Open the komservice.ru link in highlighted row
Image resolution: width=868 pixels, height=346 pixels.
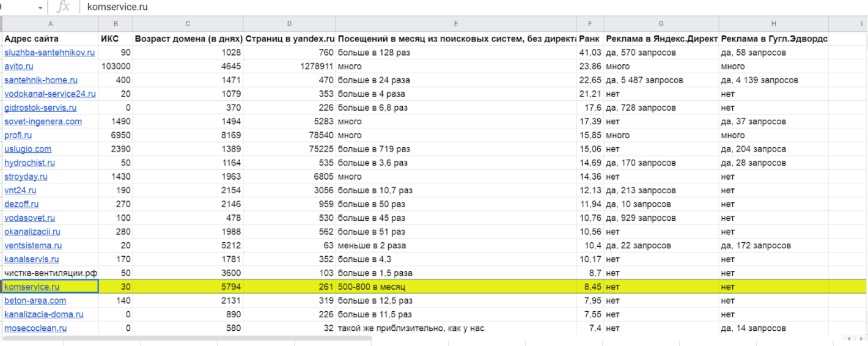[32, 287]
